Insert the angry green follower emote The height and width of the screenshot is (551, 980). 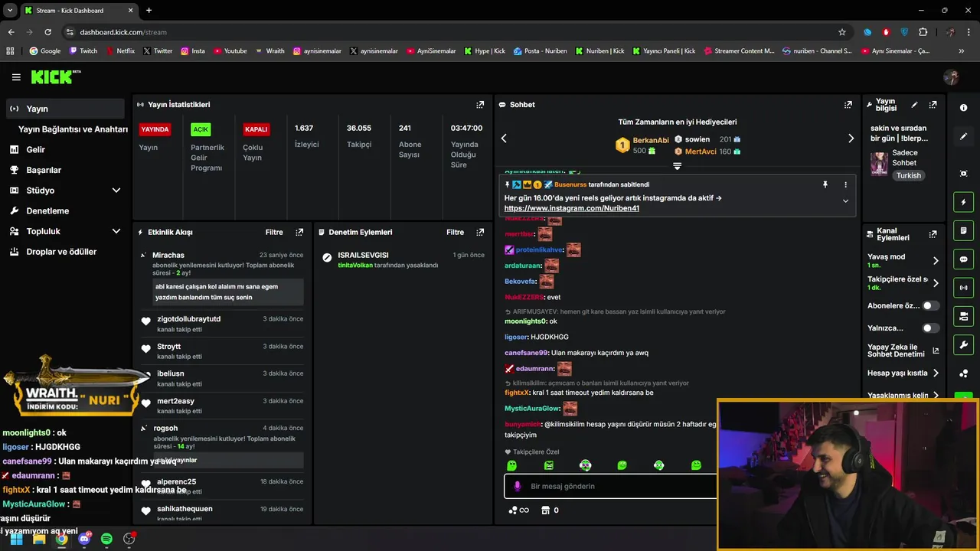coord(548,465)
